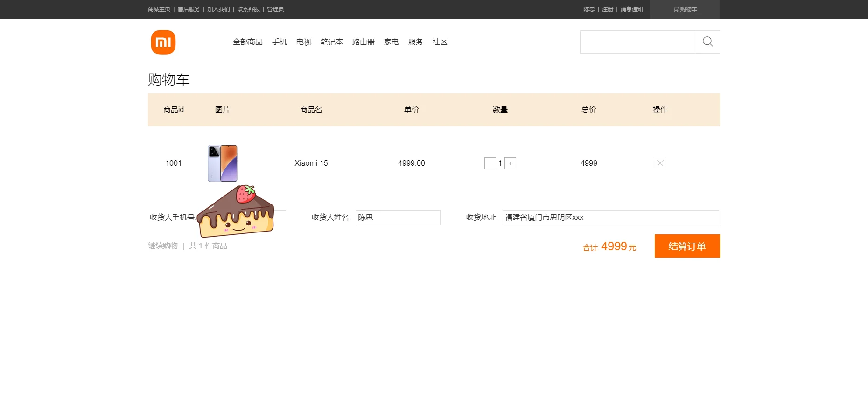Screen dimensions: 868x415
Task: Click the 收货地址 input field
Action: (610, 218)
